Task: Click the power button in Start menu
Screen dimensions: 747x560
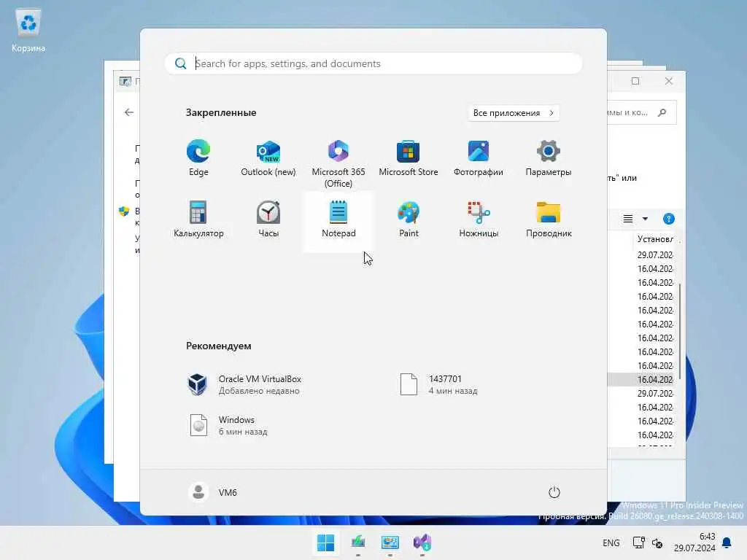Action: point(554,492)
